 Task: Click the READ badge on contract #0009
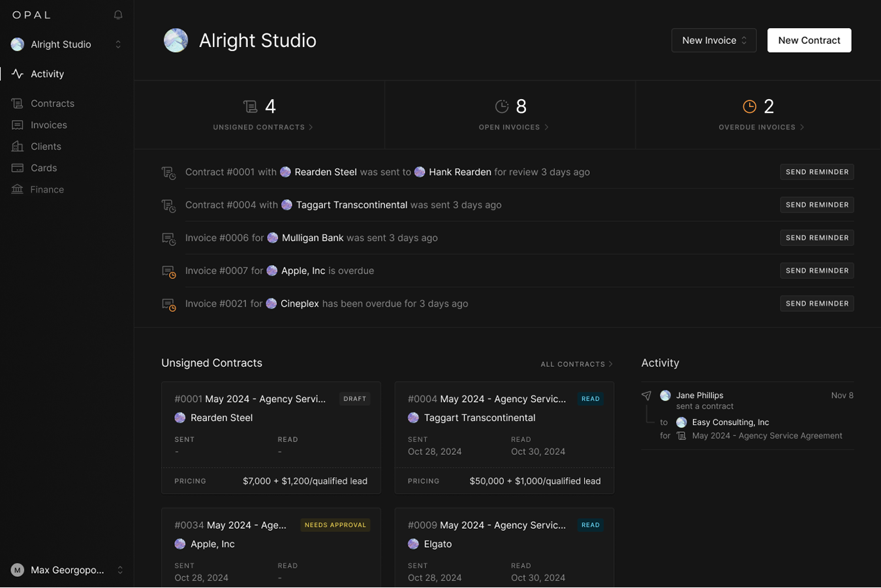(x=591, y=525)
